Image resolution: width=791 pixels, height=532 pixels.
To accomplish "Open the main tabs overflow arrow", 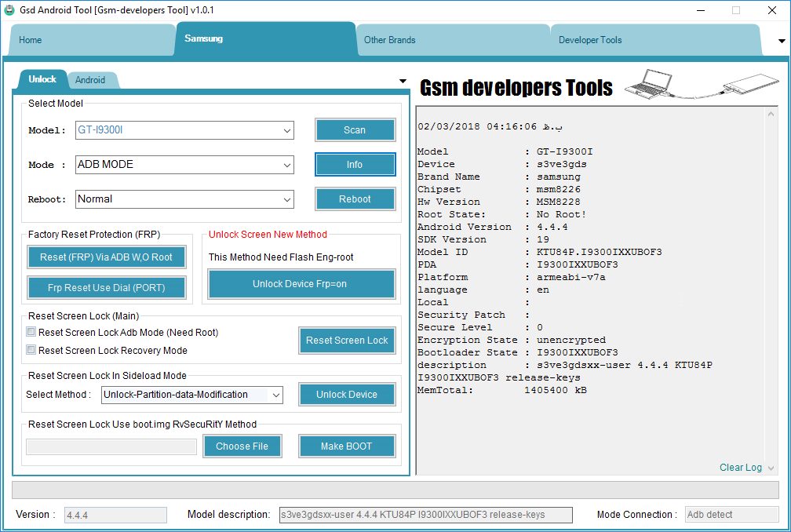I will coord(782,41).
